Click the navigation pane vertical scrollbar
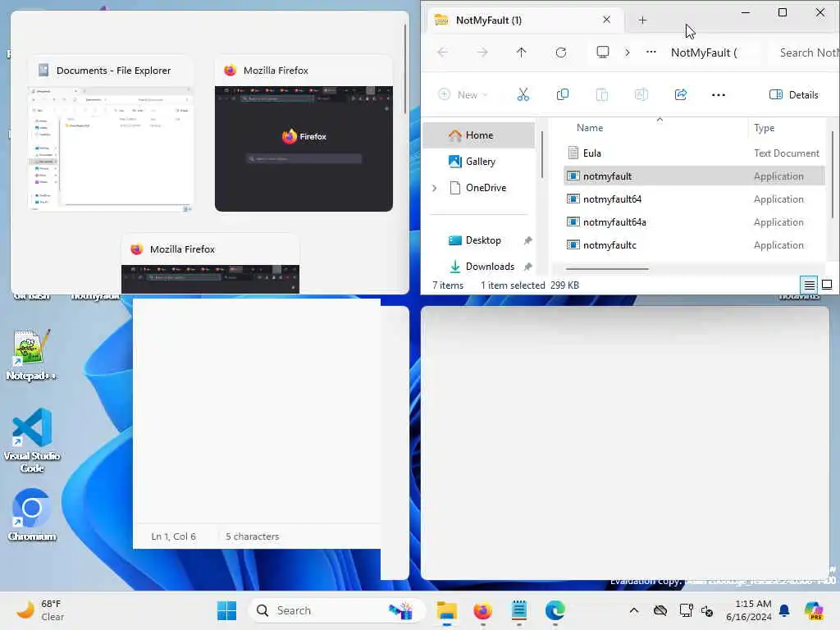Screen dimensions: 840x630 tap(542, 154)
